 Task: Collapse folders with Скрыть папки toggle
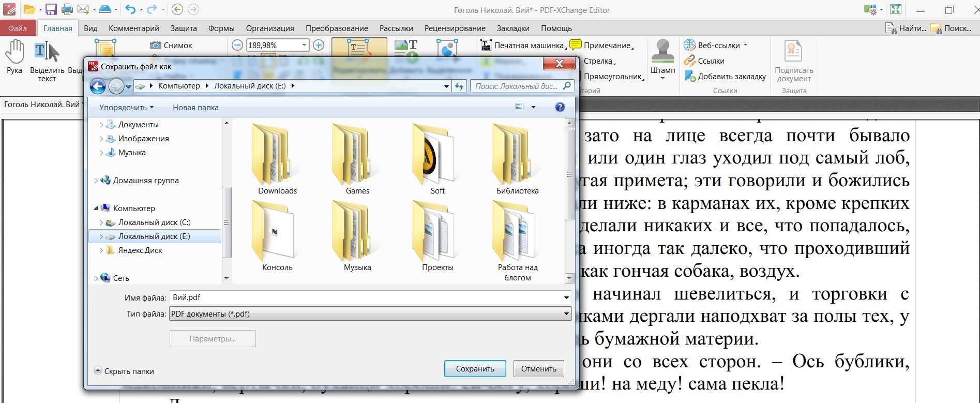(x=124, y=371)
